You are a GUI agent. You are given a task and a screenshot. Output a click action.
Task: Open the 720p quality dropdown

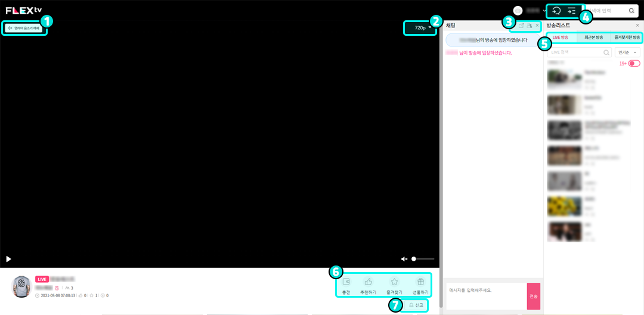(x=423, y=28)
